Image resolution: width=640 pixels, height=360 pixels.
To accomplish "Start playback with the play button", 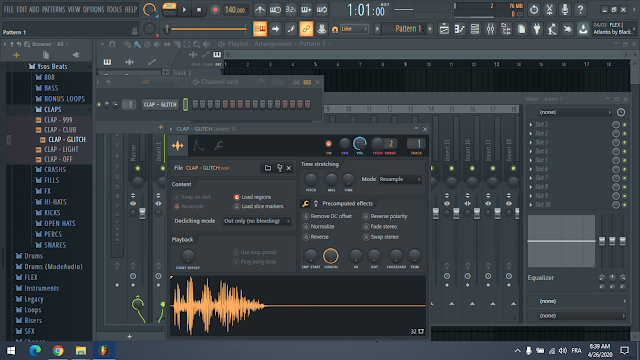I will (x=184, y=10).
